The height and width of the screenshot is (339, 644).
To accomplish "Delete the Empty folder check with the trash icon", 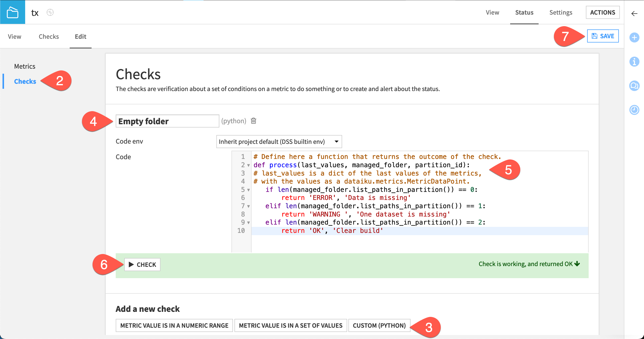I will 254,121.
